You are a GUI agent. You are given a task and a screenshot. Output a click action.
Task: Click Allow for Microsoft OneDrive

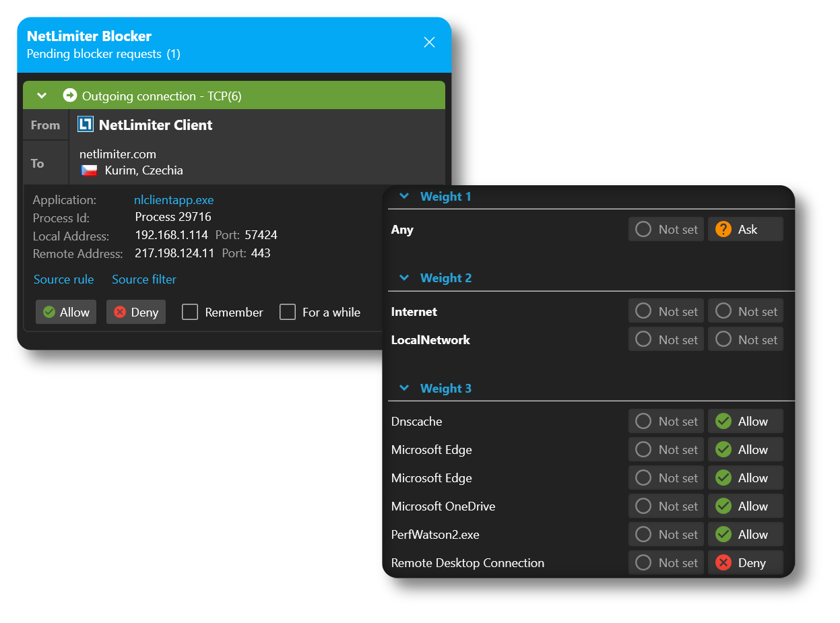tap(746, 506)
